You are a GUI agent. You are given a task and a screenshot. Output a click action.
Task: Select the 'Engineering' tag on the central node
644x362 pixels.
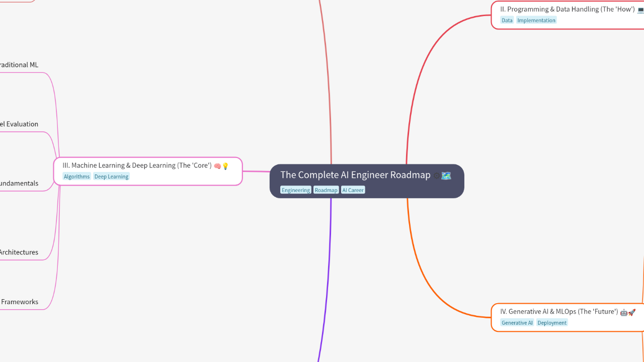[x=296, y=190]
